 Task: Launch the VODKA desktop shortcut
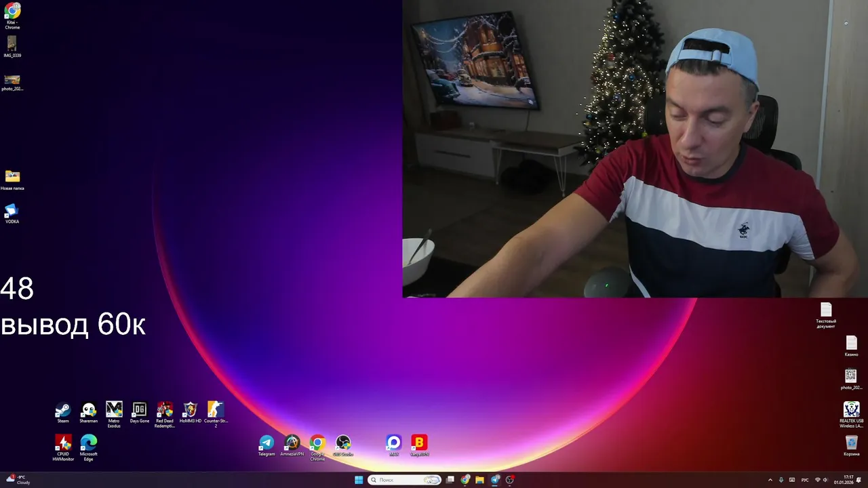(12, 214)
